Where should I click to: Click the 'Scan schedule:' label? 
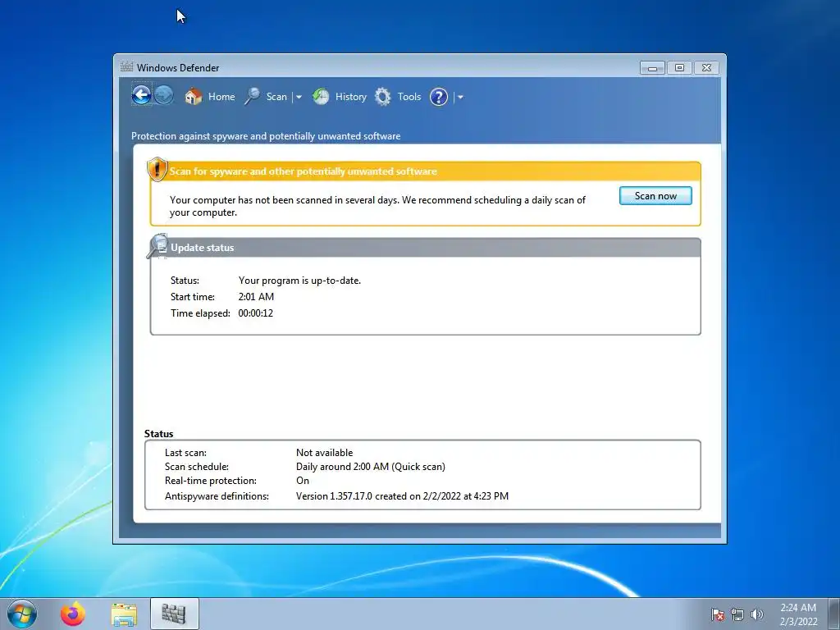pyautogui.click(x=197, y=467)
